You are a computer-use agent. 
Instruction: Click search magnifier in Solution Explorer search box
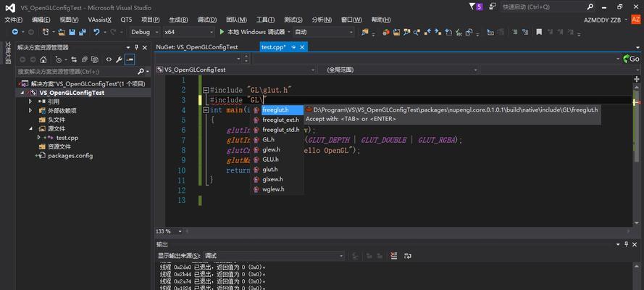coord(141,72)
